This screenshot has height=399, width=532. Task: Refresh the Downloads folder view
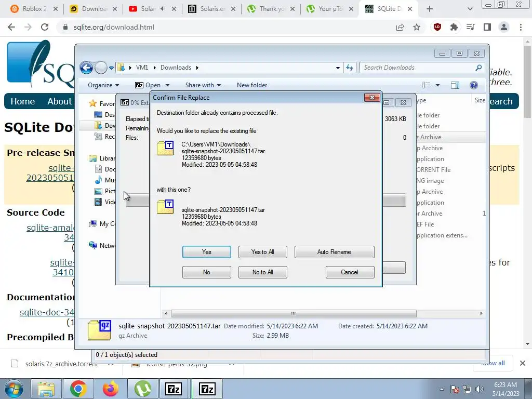350,68
